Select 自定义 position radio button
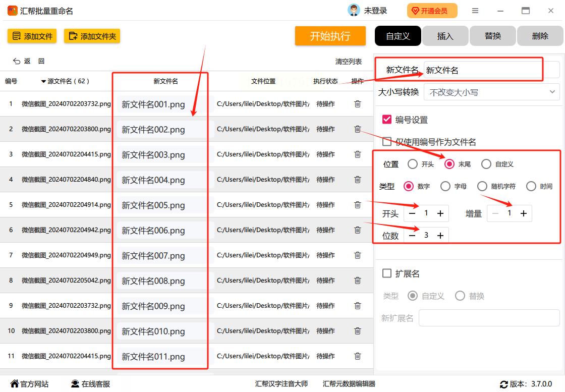 point(486,164)
